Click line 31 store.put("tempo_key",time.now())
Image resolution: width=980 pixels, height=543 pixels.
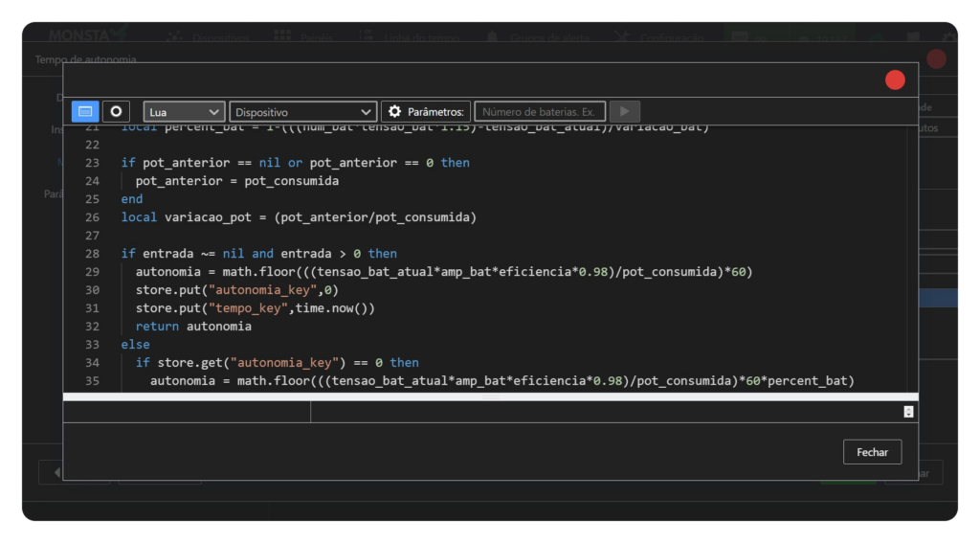[x=255, y=307]
